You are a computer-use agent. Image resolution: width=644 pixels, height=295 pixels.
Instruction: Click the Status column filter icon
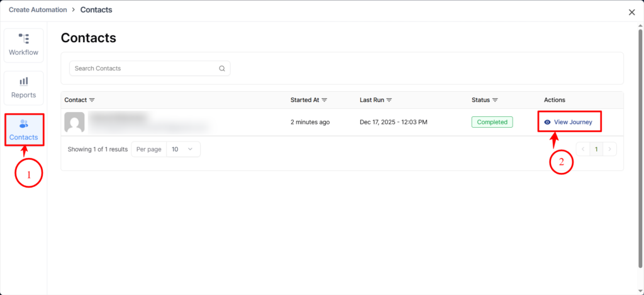496,100
